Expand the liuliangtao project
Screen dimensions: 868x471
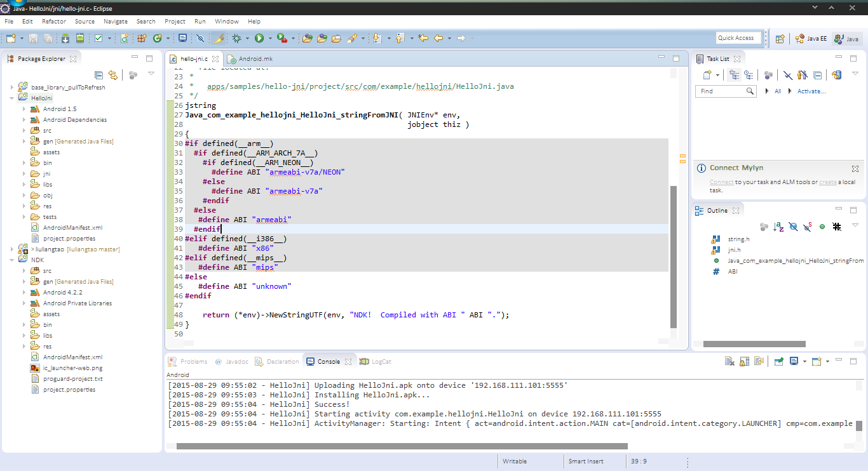point(12,249)
